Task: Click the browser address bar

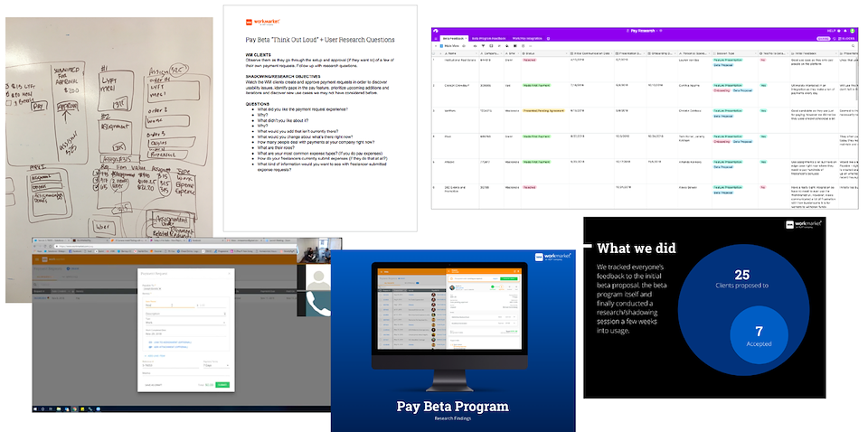Action: (x=175, y=246)
